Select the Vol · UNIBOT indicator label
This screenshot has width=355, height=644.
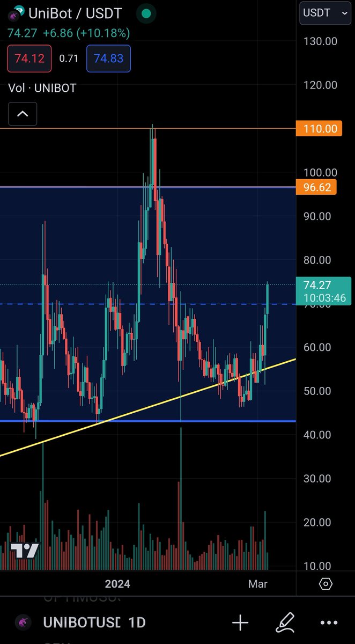click(x=42, y=88)
